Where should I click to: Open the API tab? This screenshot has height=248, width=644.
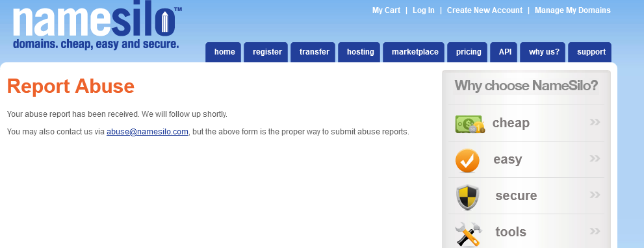tap(504, 52)
